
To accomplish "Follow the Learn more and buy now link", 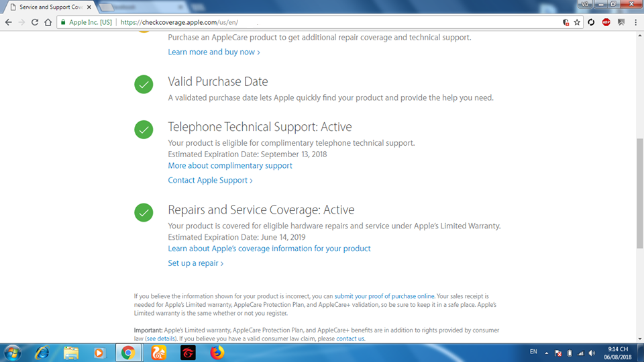I will pos(213,52).
